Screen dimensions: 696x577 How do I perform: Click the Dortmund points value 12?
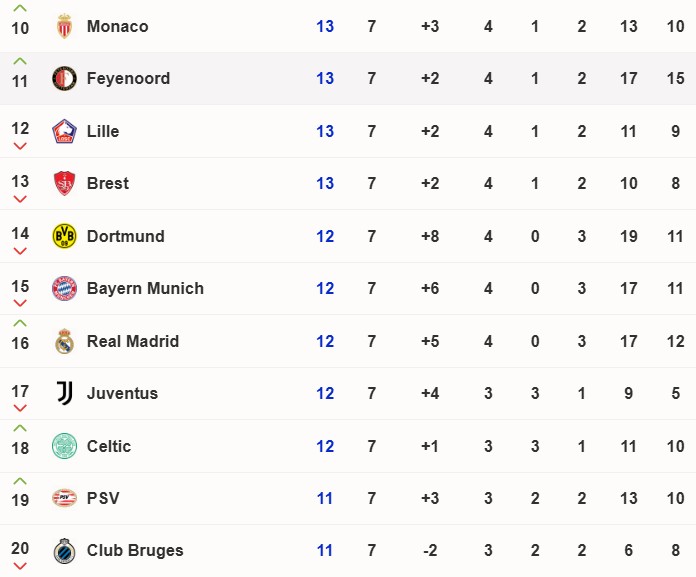point(325,236)
